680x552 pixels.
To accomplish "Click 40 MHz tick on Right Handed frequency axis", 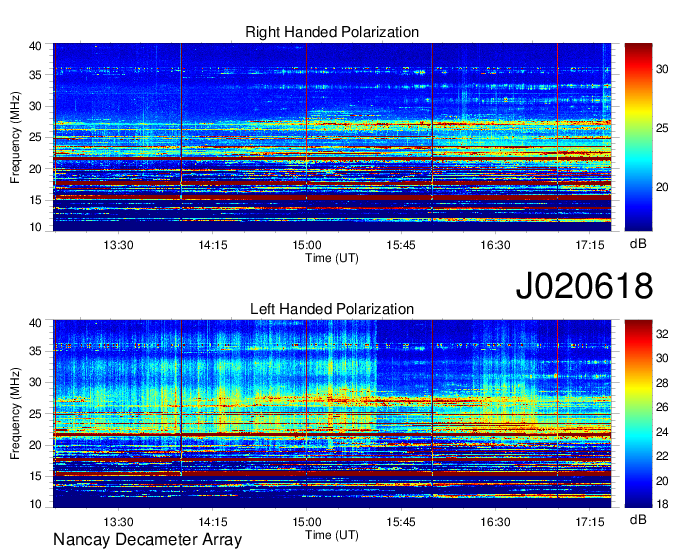I will 35,46.
